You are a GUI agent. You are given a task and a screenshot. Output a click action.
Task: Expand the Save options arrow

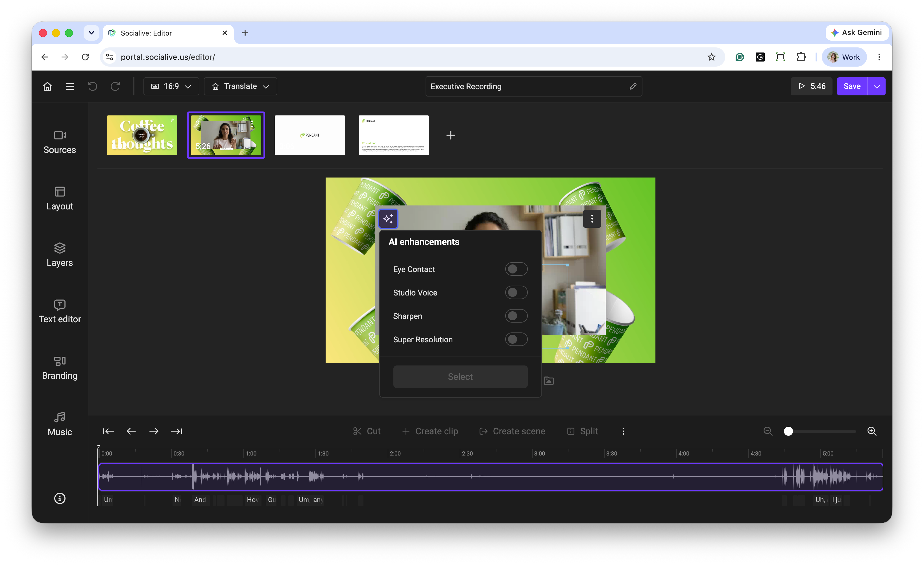pyautogui.click(x=877, y=87)
